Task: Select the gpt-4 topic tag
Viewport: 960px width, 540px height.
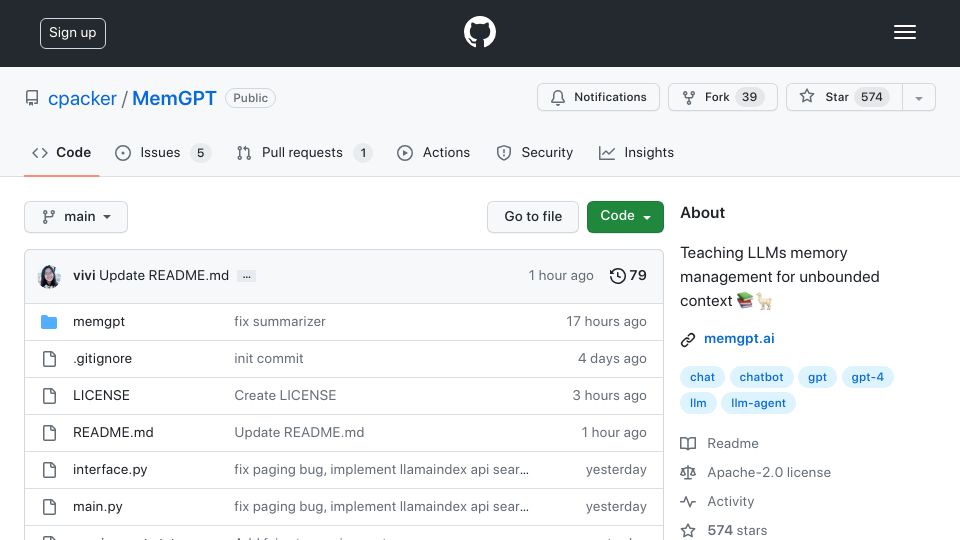Action: [x=868, y=377]
